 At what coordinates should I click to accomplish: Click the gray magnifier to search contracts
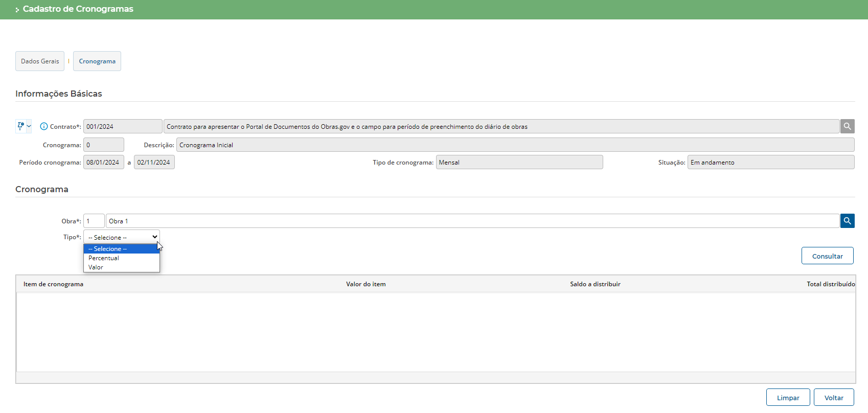[x=847, y=126]
